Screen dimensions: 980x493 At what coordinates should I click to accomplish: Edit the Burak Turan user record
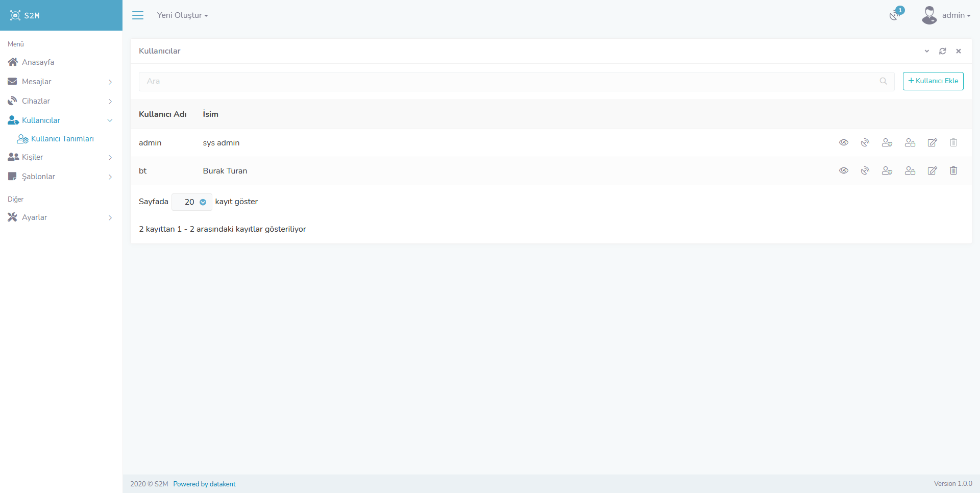[x=932, y=171]
